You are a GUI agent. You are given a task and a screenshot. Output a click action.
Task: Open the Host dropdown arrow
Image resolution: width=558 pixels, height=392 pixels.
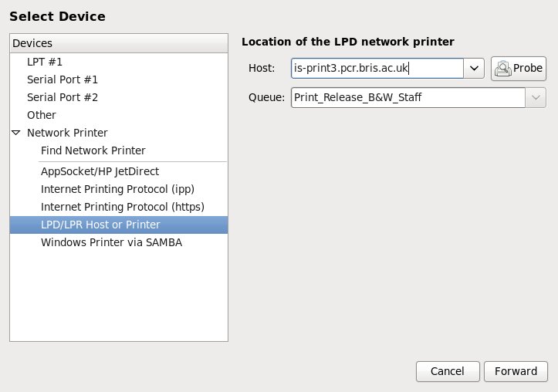pyautogui.click(x=474, y=69)
